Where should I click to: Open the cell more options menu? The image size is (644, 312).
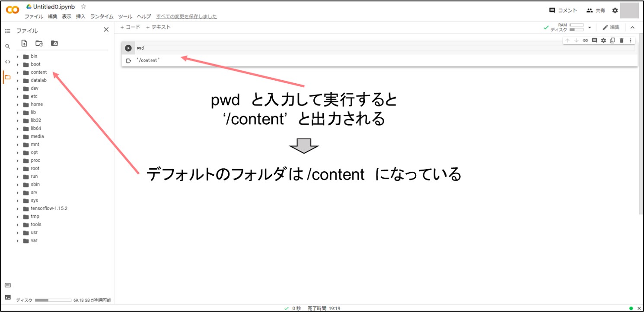point(631,41)
